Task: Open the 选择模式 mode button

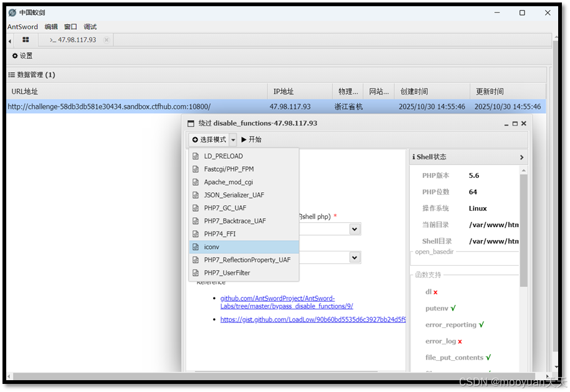Action: click(x=209, y=140)
